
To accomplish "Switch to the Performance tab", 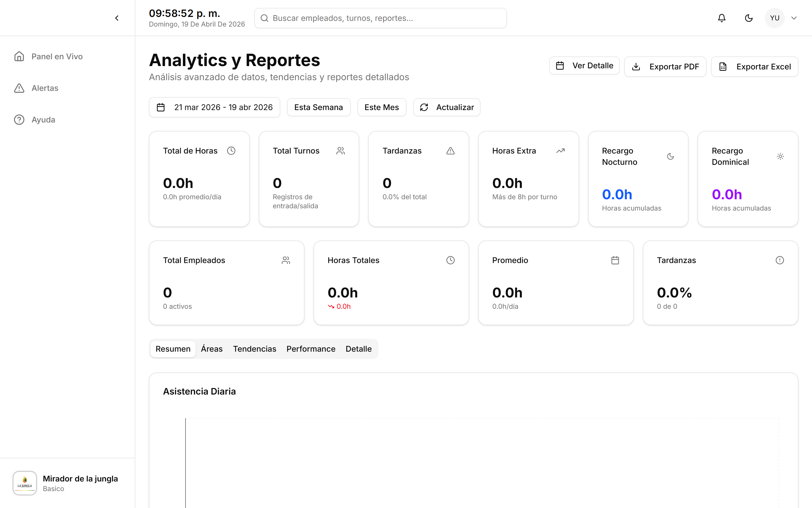I will (x=311, y=349).
